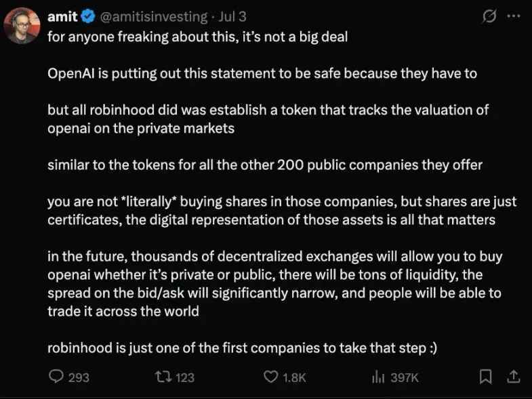Click the "Jul 3" post date

234,17
